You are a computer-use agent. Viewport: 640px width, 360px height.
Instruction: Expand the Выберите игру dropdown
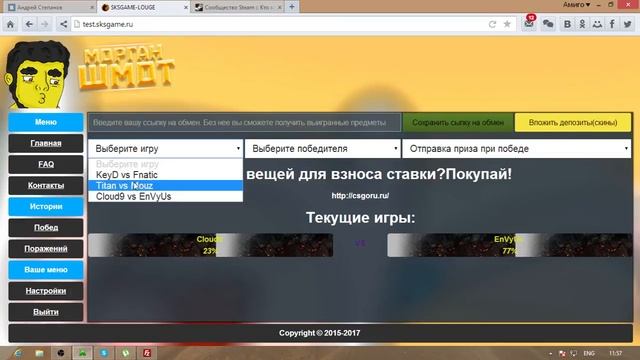(x=165, y=149)
